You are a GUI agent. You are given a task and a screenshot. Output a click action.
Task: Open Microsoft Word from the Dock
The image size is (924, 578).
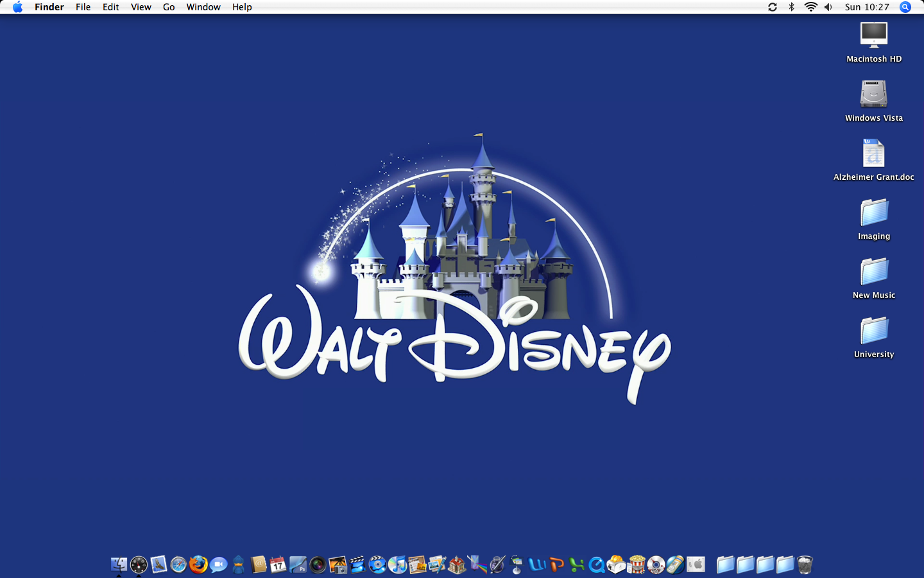(537, 565)
